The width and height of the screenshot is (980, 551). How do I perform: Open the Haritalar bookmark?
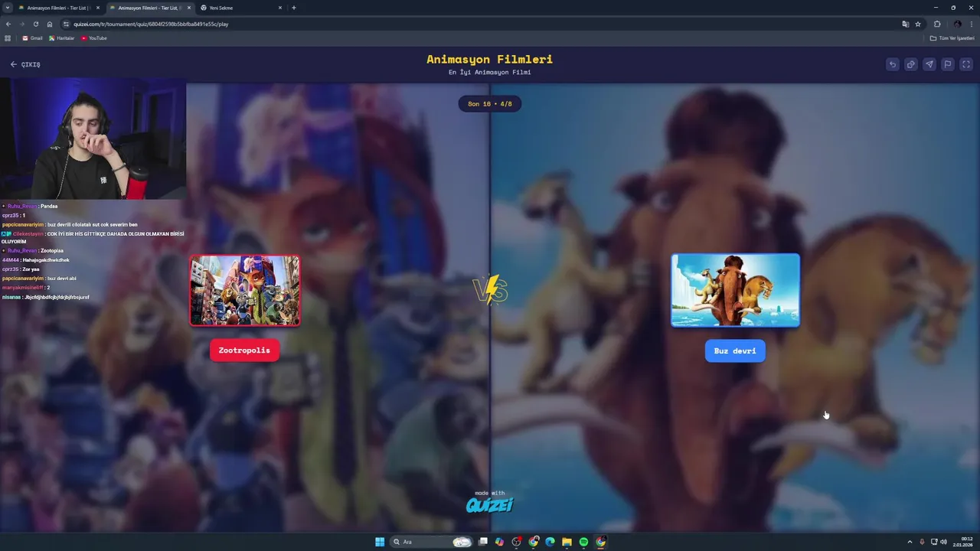coord(61,38)
